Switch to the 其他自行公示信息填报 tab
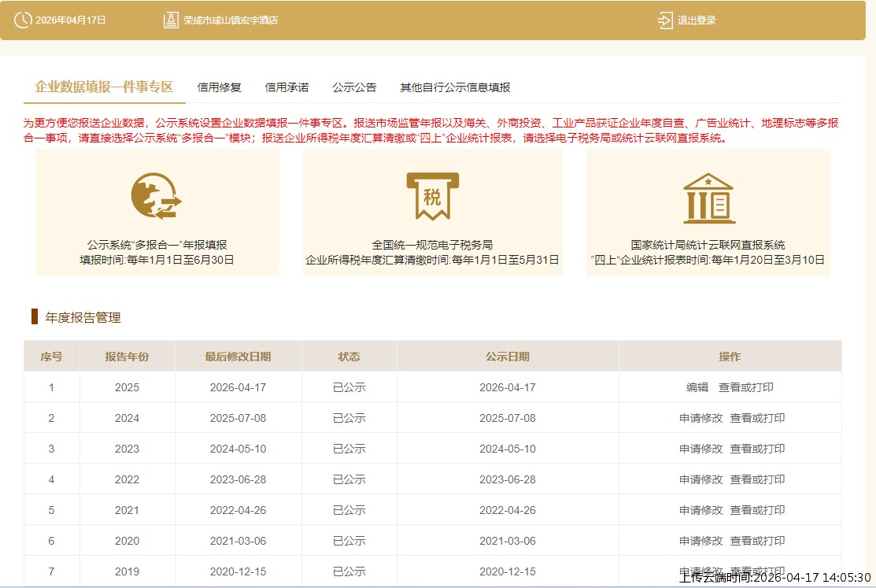The image size is (876, 588). [x=455, y=87]
